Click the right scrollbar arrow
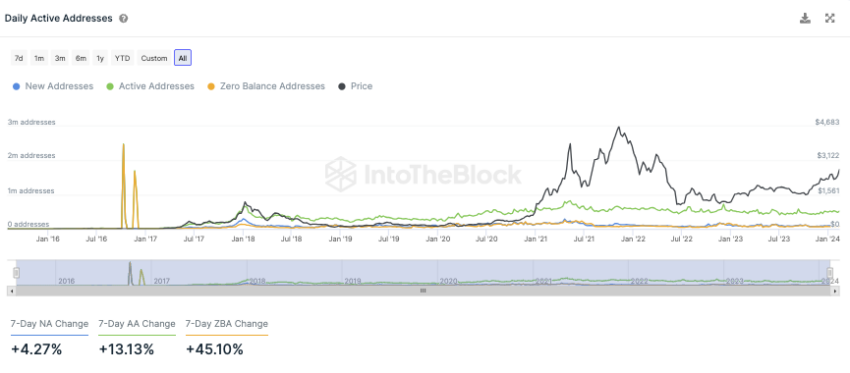 [x=835, y=291]
